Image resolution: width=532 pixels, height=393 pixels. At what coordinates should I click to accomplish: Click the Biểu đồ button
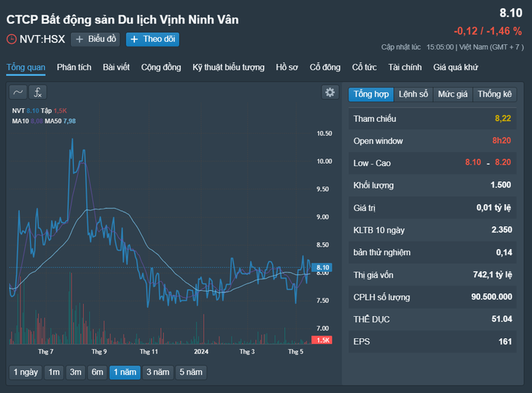[95, 40]
